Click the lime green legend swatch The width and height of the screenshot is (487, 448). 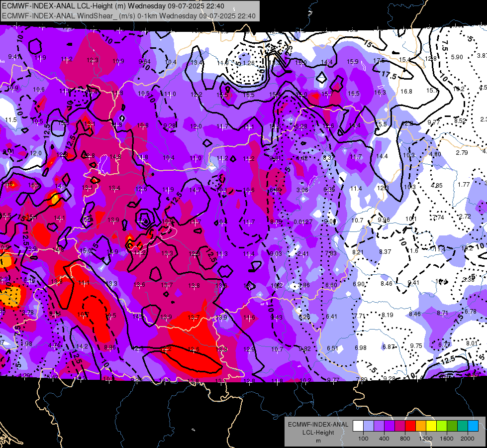442,426
